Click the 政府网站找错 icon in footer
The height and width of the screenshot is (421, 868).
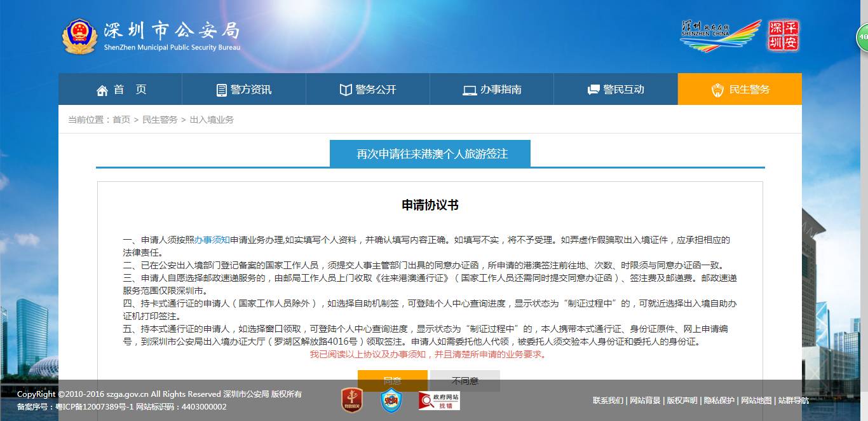point(439,400)
